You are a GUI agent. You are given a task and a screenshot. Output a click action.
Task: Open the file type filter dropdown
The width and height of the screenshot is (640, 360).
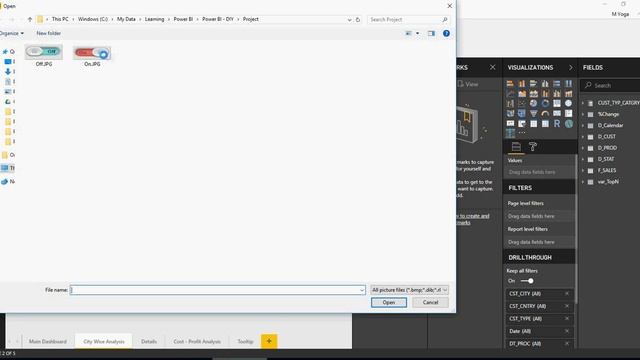tap(409, 290)
